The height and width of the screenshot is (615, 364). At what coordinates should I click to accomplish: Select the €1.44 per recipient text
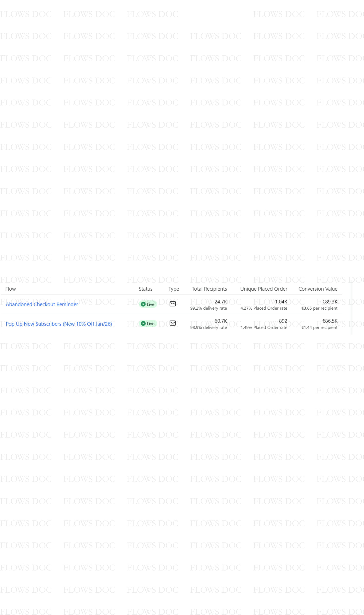(x=319, y=327)
